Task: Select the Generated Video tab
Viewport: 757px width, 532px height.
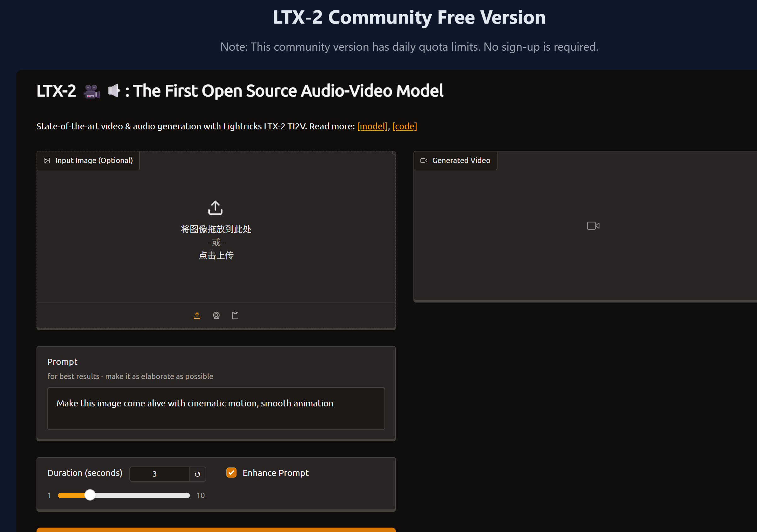Action: coord(455,160)
